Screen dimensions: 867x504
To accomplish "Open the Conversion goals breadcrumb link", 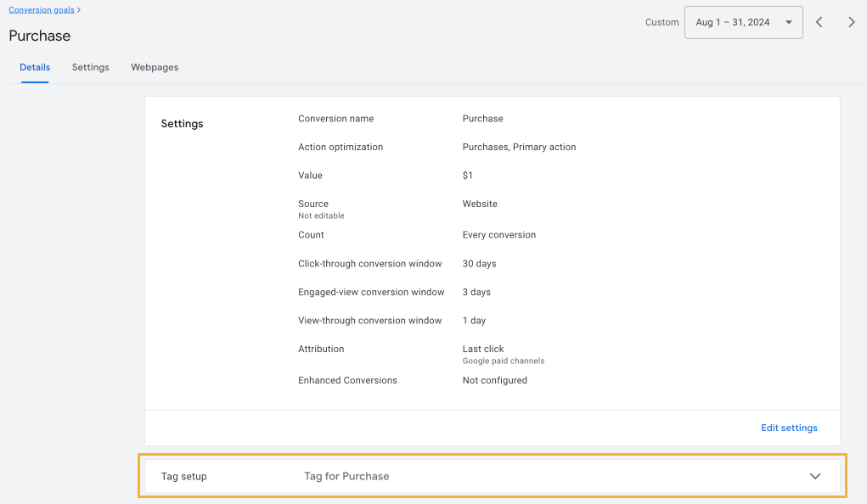I will [x=42, y=10].
